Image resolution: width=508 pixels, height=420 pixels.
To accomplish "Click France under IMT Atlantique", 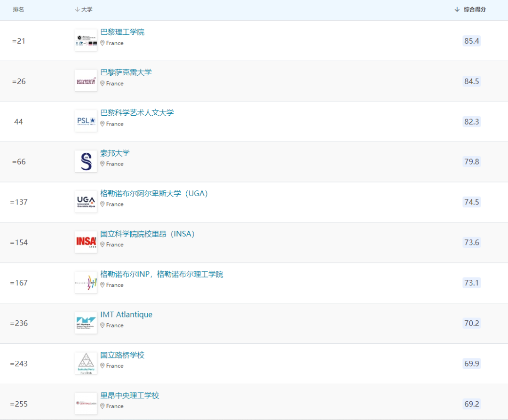I will tap(115, 325).
